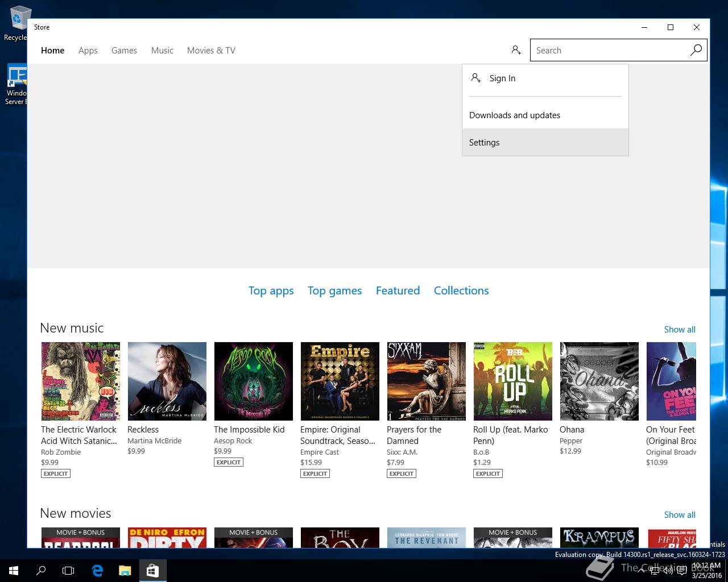Screen dimensions: 728x582
Task: Click the artist name Rob Zombie
Action: pos(61,452)
